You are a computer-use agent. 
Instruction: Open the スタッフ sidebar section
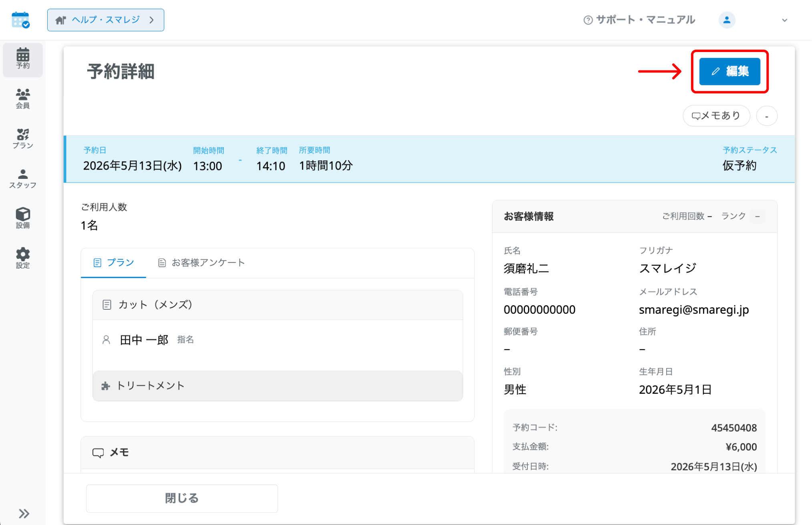pos(23,179)
